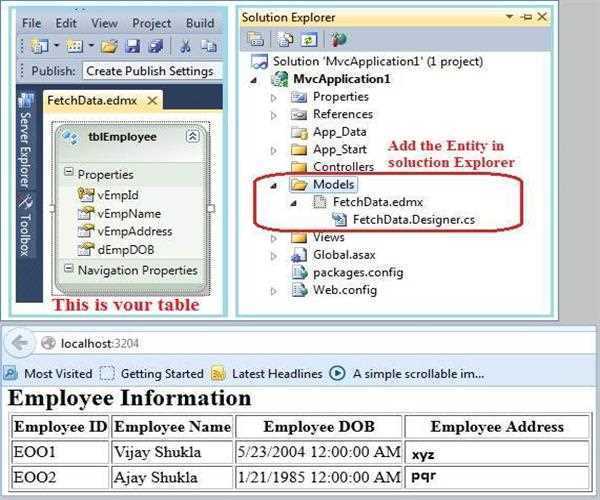Click the browser back arrow button
Image resolution: width=600 pixels, height=500 pixels.
pos(20,343)
